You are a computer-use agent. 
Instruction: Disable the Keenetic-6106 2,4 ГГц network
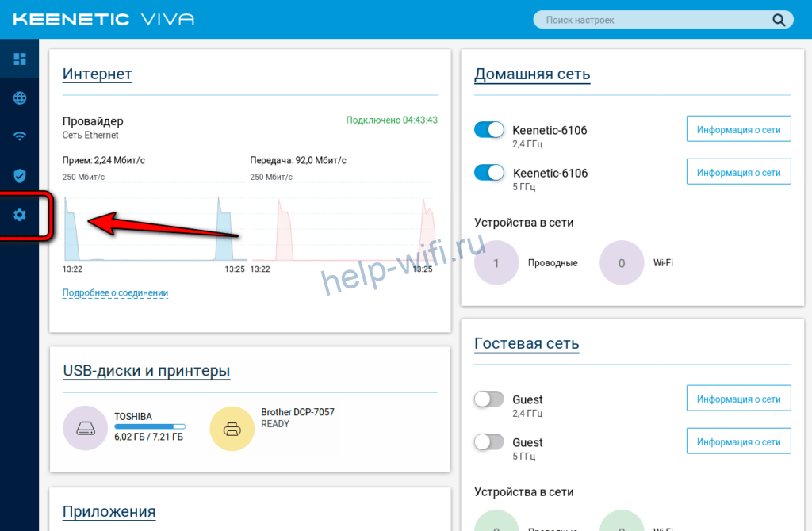pos(488,129)
